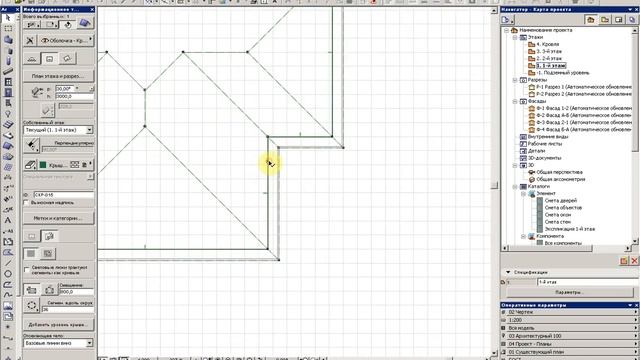Select the Arrow tool in the toolbox
Viewport: 640px width, 360px height.
point(8,18)
